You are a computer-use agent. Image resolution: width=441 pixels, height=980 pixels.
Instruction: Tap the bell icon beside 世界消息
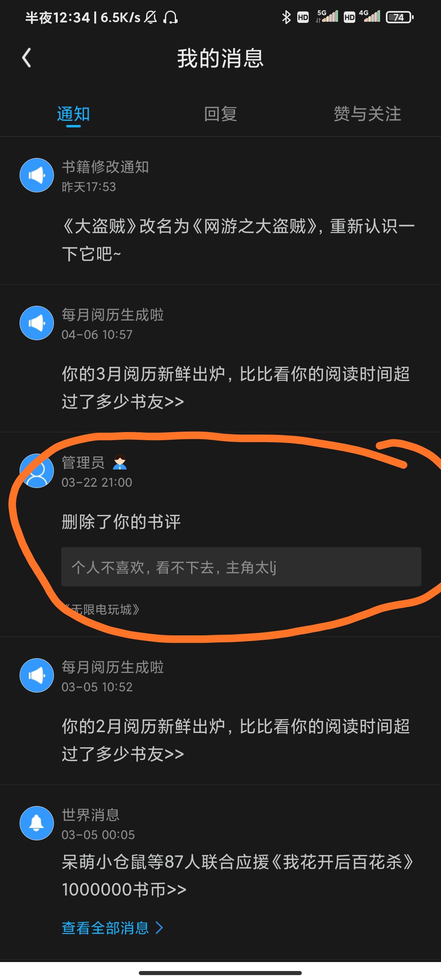(x=37, y=823)
